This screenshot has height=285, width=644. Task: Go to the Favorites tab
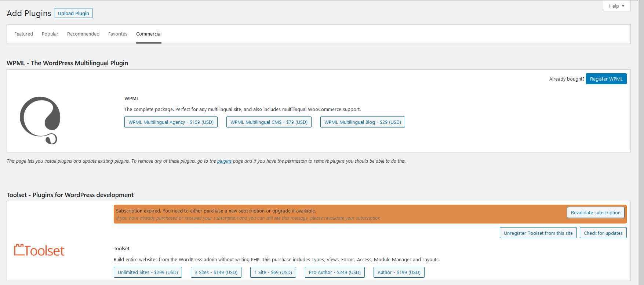tap(118, 34)
